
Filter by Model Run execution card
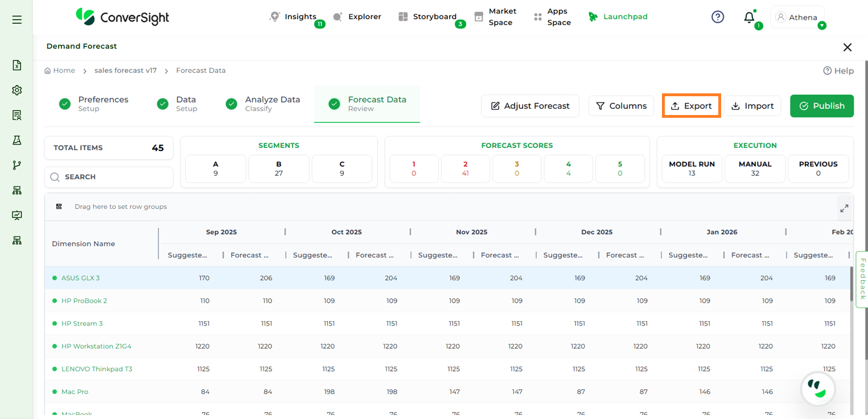(x=692, y=169)
